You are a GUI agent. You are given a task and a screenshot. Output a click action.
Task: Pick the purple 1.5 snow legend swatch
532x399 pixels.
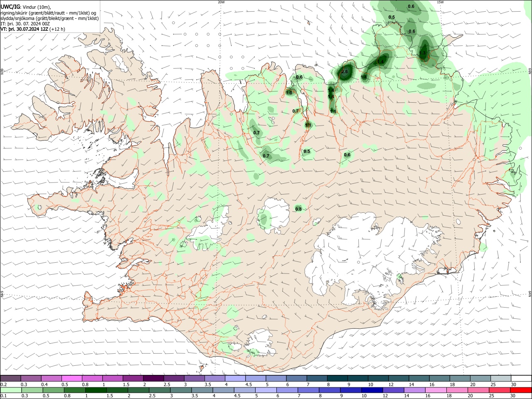tap(133, 379)
